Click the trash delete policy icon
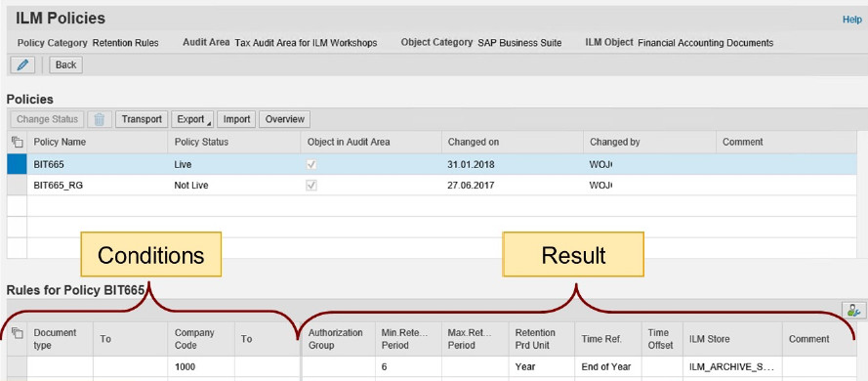 (x=99, y=119)
